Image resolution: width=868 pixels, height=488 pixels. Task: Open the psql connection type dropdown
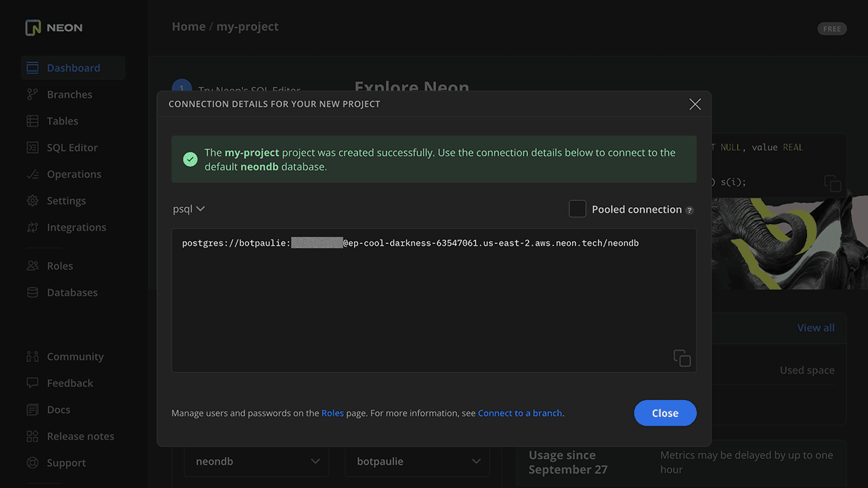click(x=189, y=209)
